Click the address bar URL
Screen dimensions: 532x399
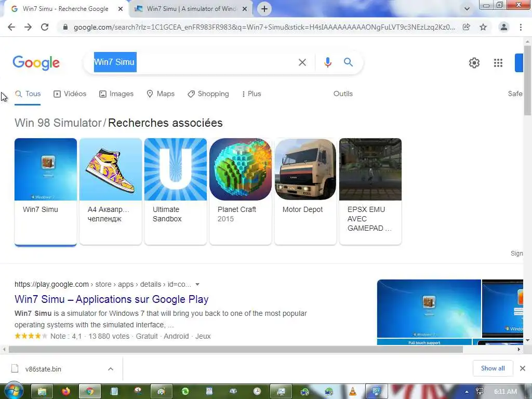(x=264, y=27)
